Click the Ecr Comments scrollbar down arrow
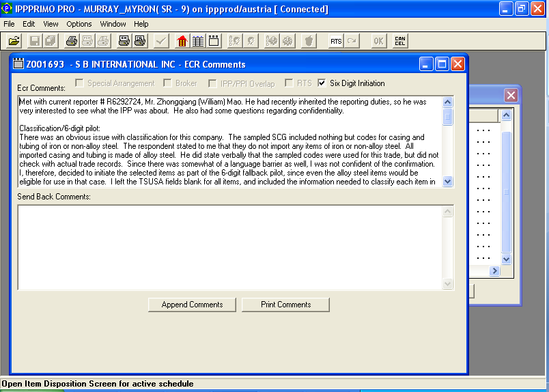The width and height of the screenshot is (549, 392). pyautogui.click(x=447, y=182)
